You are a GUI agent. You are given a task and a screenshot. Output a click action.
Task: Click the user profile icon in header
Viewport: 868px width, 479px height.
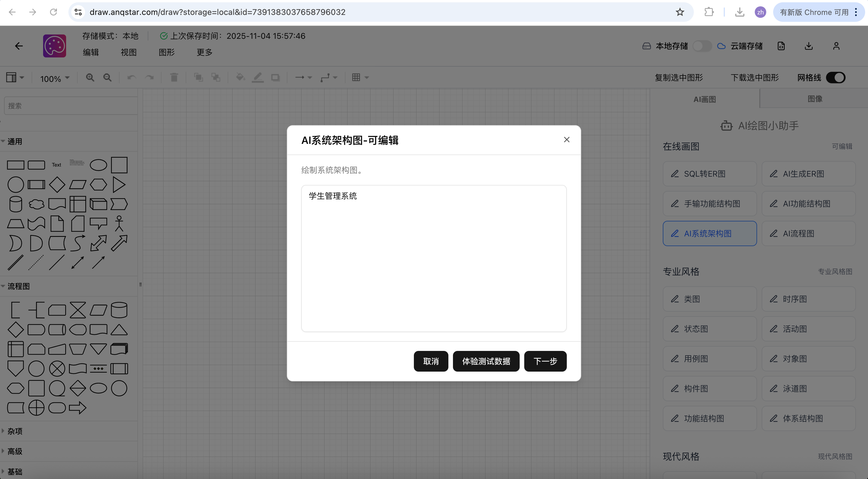click(x=836, y=46)
